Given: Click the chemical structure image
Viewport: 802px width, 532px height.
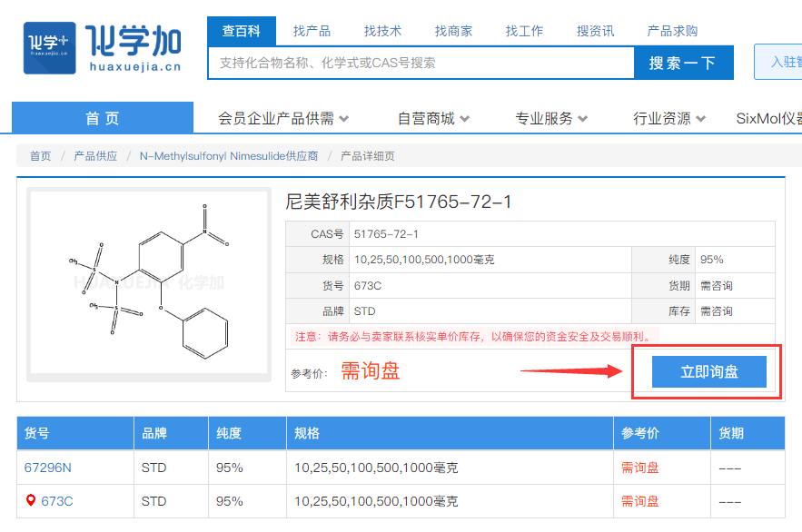Looking at the screenshot, I should tap(149, 282).
